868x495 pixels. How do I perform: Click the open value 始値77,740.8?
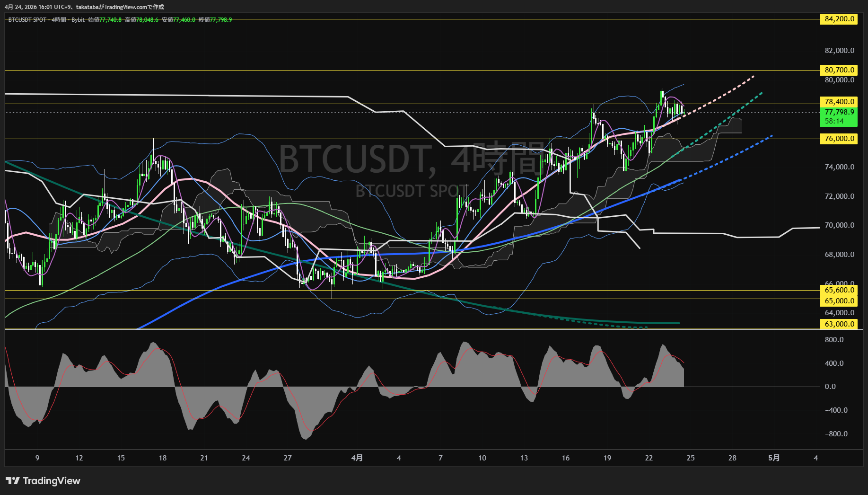point(105,20)
